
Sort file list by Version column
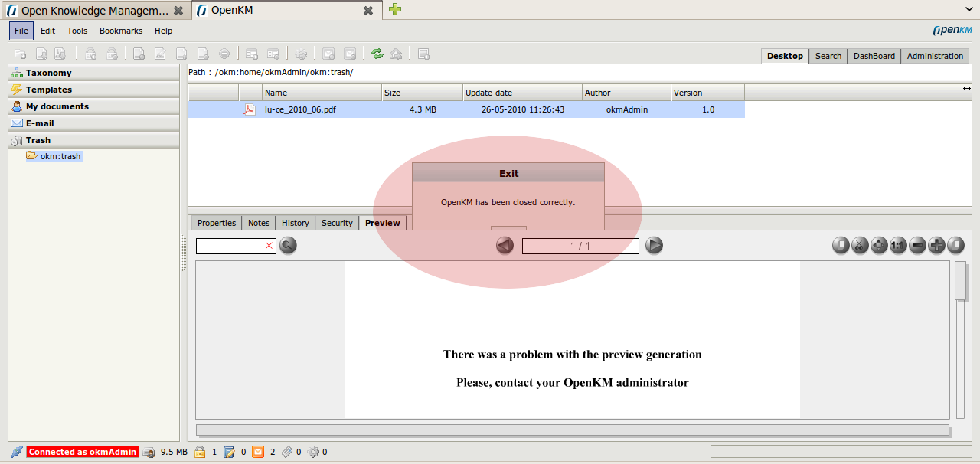point(708,93)
